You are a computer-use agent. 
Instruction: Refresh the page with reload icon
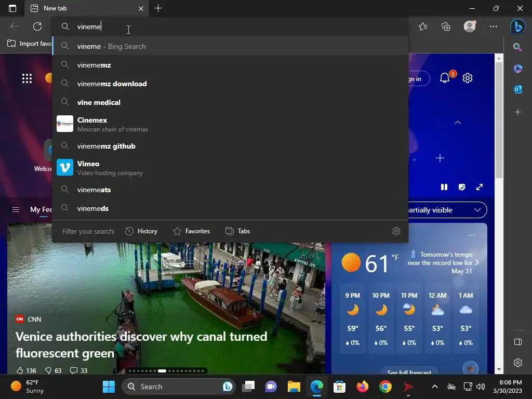pos(37,26)
